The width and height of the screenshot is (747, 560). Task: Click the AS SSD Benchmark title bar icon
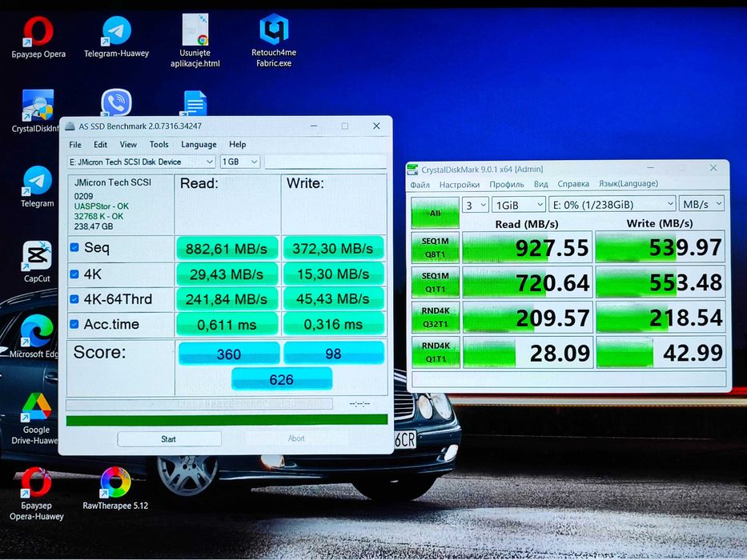(70, 126)
